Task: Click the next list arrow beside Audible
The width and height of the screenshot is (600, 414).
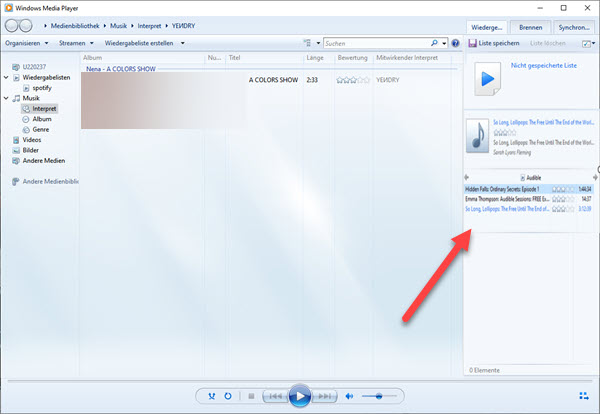Action: click(595, 177)
